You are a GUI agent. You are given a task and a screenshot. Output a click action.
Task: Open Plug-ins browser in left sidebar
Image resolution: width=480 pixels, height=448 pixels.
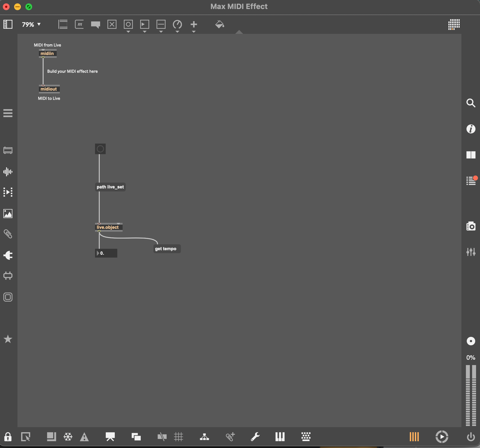tap(8, 255)
